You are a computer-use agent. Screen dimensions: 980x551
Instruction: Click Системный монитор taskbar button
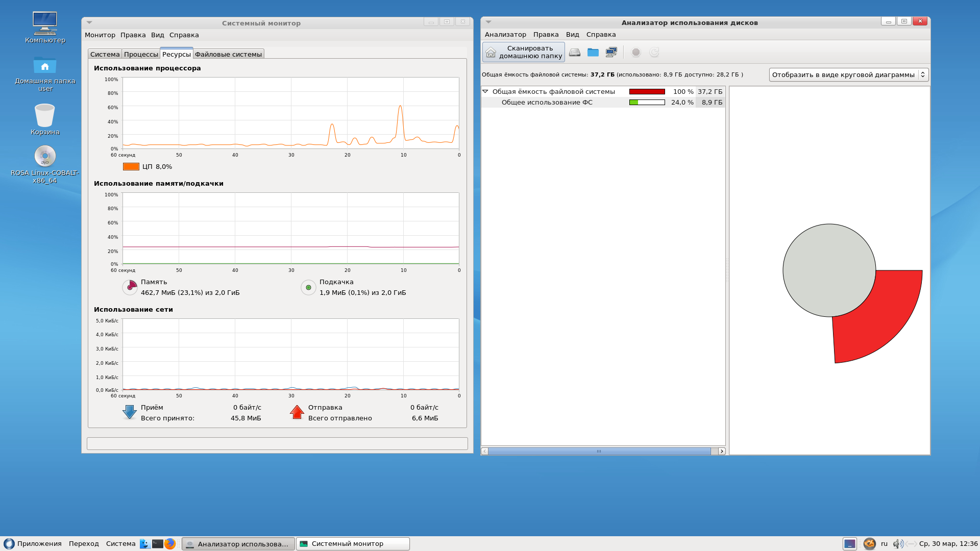[x=353, y=544]
